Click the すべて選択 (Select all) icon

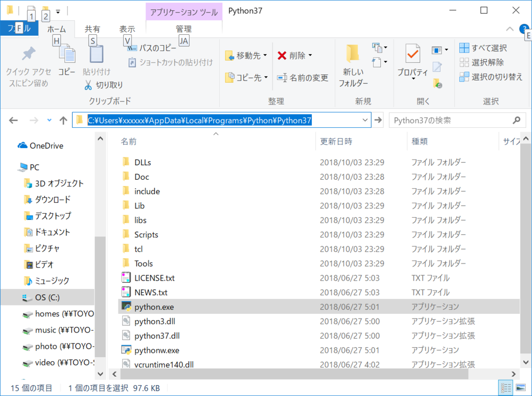point(462,47)
